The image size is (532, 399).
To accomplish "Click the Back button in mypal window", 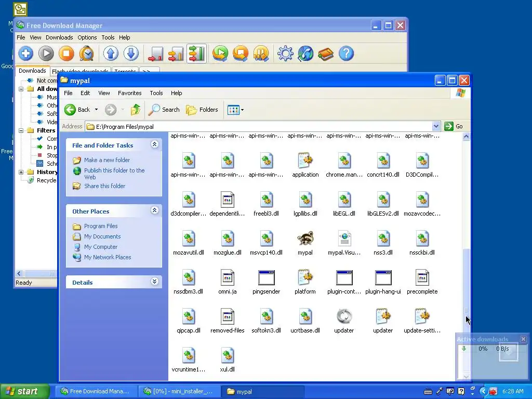I will tap(77, 110).
